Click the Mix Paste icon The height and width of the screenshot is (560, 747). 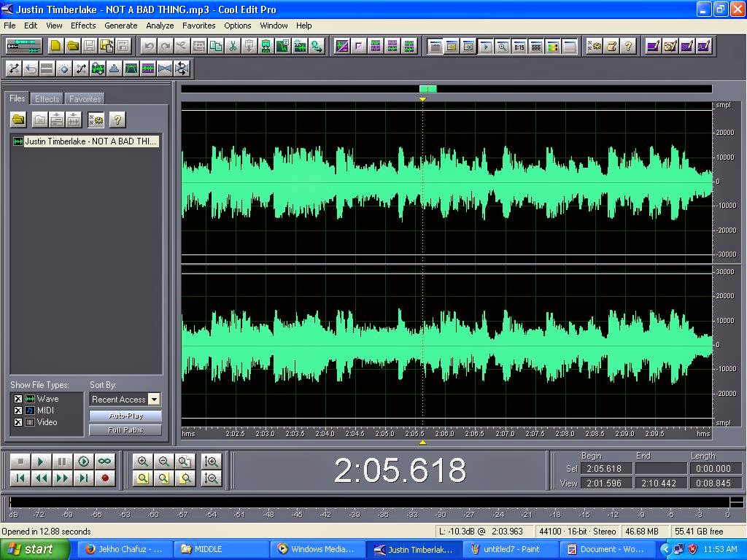coord(266,46)
